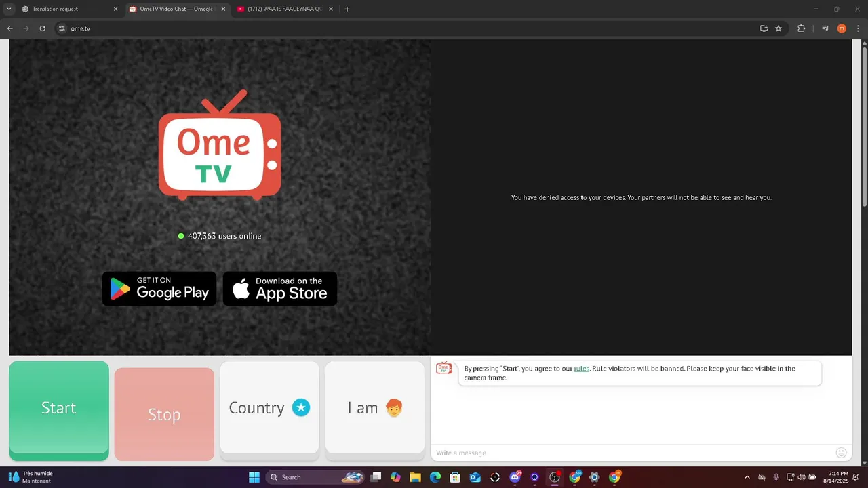
Task: Open the Chrome three-dot menu
Action: click(858, 28)
